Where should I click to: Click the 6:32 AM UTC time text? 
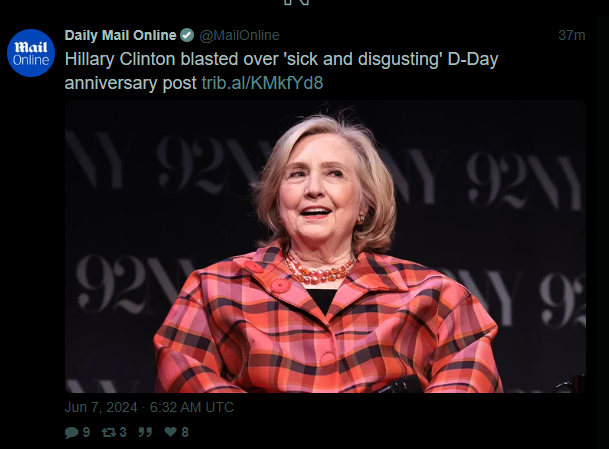(x=191, y=407)
